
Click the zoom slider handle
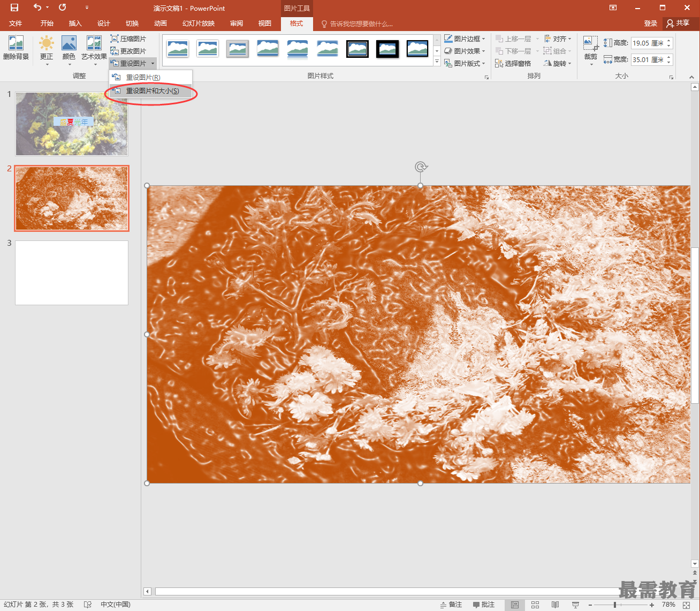[x=615, y=605]
